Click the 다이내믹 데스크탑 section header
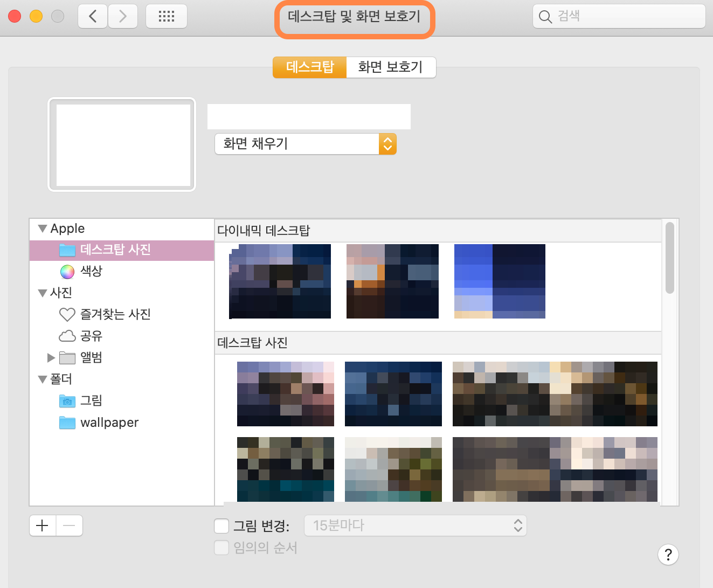Image resolution: width=713 pixels, height=588 pixels. pos(438,231)
